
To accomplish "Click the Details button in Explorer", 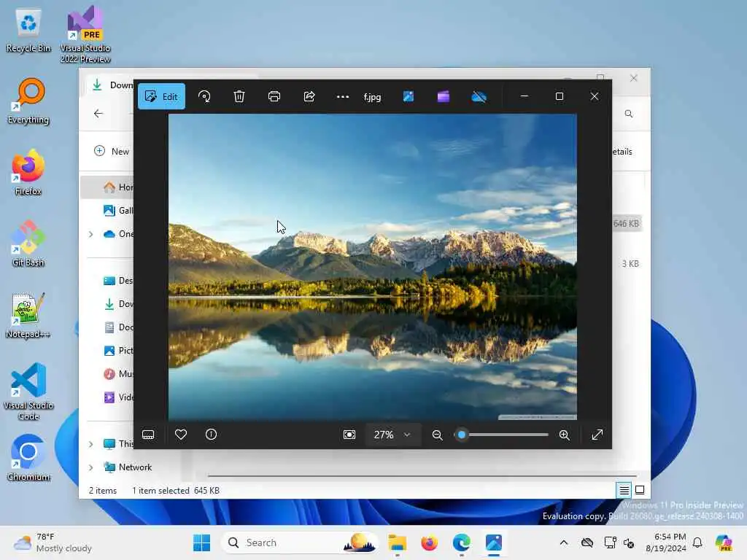I will 622,152.
